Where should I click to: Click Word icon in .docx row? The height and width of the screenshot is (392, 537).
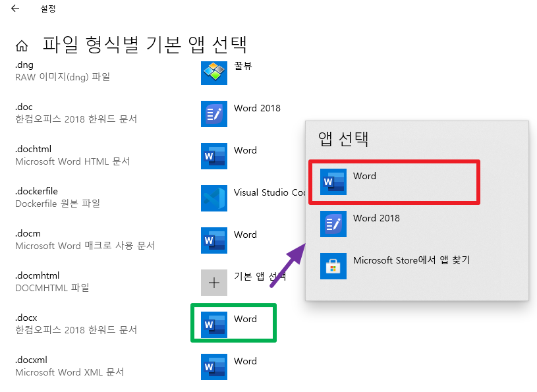tap(214, 325)
